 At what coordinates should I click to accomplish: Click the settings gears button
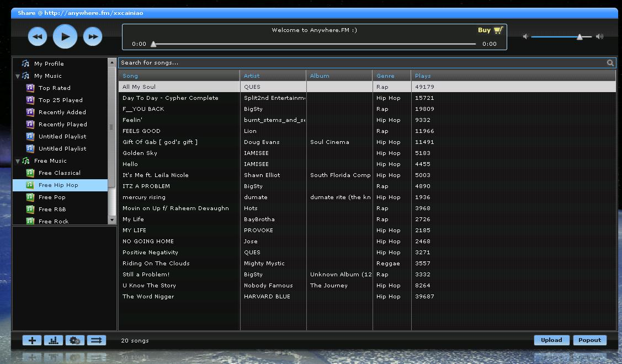[75, 340]
